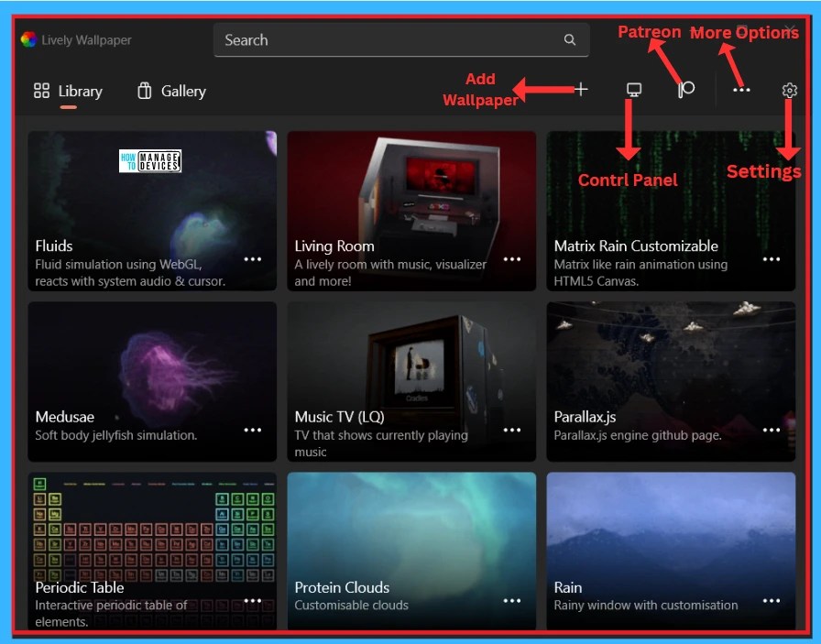Viewport: 821px width, 644px height.
Task: Open options menu for Rain wallpaper
Action: tap(772, 600)
